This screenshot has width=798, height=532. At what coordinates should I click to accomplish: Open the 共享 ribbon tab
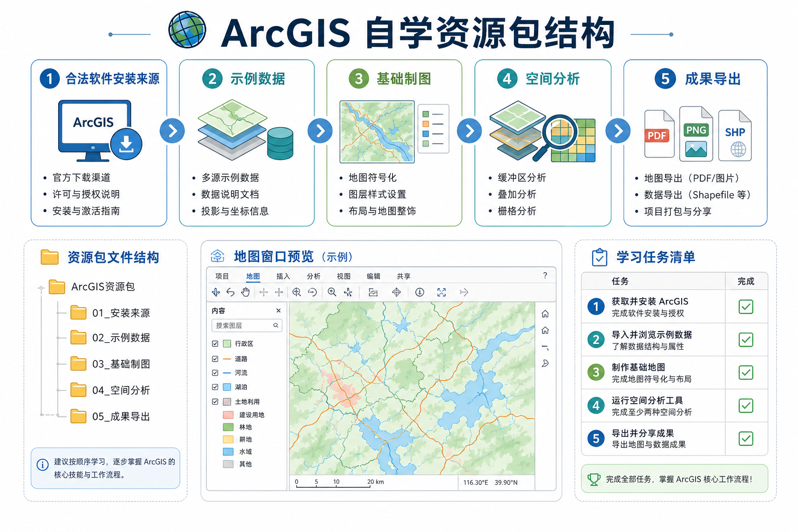[404, 276]
